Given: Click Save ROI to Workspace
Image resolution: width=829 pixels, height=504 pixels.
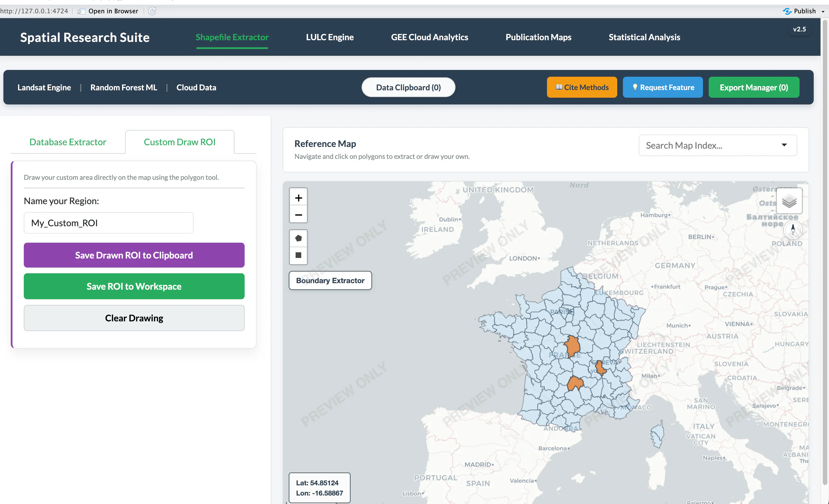Looking at the screenshot, I should (134, 286).
